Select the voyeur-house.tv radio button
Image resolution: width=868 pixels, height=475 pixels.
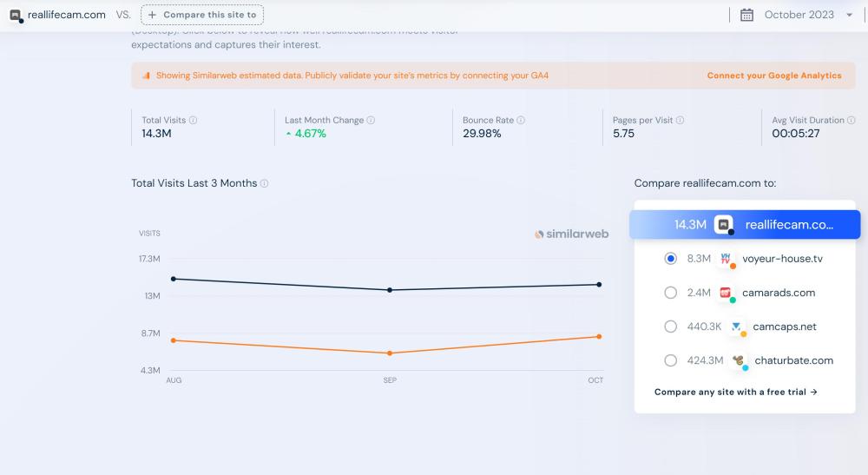670,259
